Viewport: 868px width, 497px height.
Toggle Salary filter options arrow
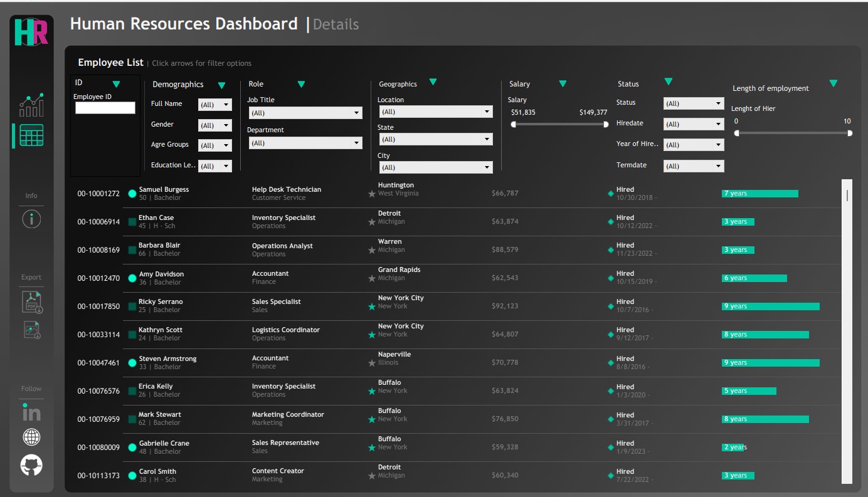563,84
